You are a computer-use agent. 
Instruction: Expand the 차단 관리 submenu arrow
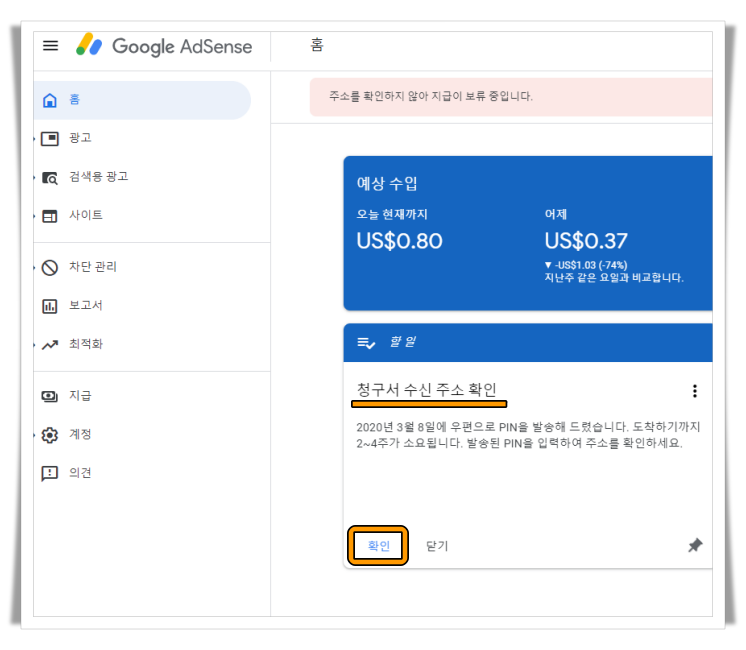[x=35, y=268]
